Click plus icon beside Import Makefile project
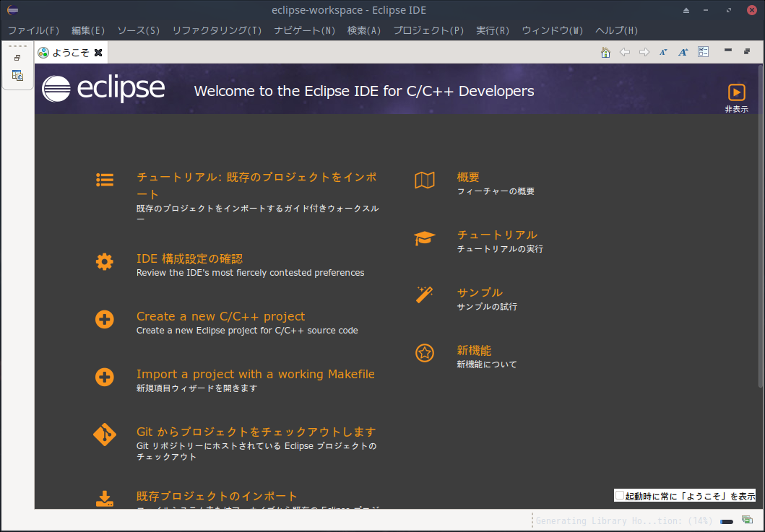The image size is (765, 532). [105, 377]
